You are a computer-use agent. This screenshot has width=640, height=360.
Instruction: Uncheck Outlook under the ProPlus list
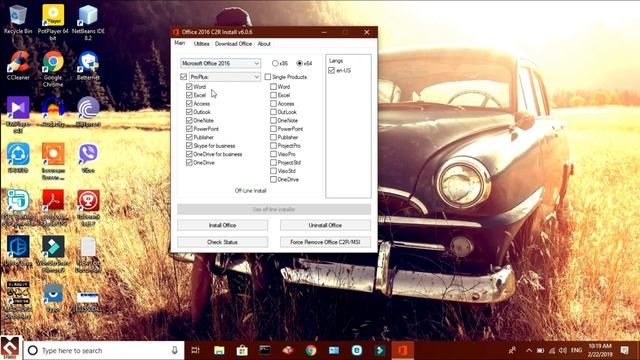(x=189, y=112)
